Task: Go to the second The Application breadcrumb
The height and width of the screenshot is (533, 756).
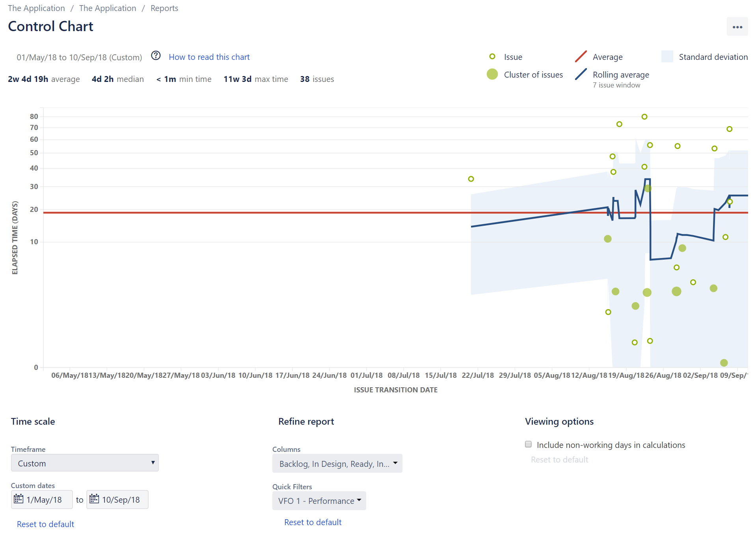Action: 108,8
